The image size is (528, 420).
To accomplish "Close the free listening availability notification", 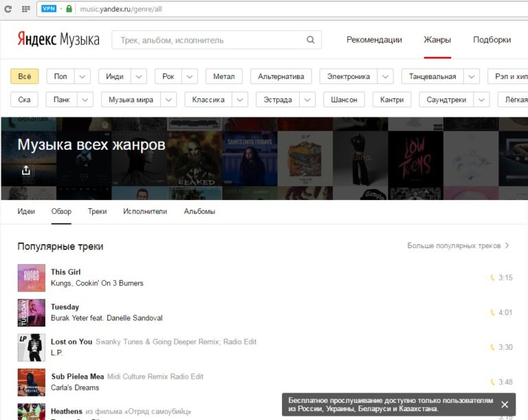I will click(505, 404).
